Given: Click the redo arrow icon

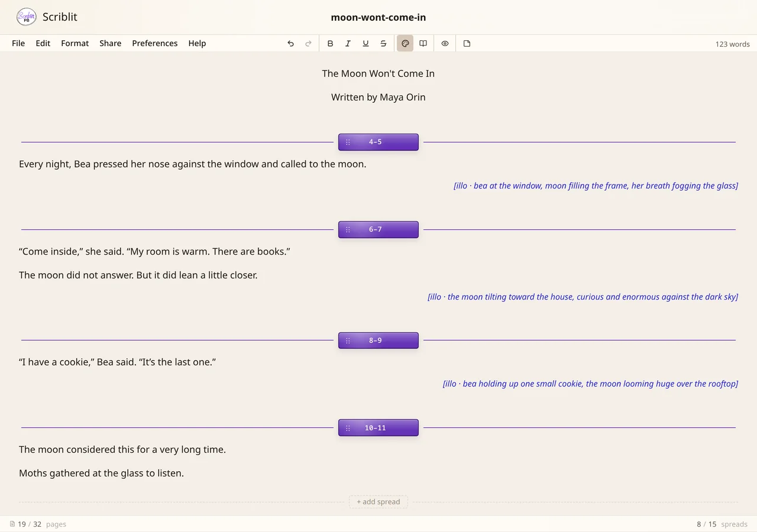Looking at the screenshot, I should click(x=308, y=43).
